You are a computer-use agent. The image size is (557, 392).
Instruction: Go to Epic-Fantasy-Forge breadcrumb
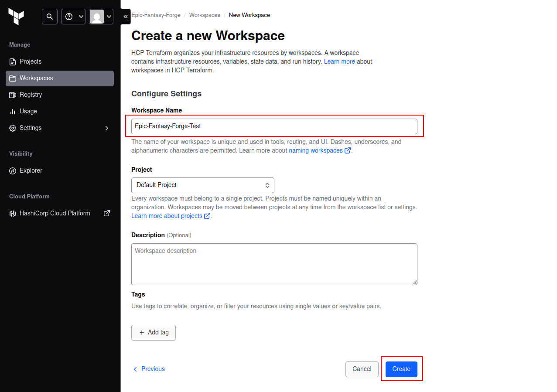[x=156, y=15]
